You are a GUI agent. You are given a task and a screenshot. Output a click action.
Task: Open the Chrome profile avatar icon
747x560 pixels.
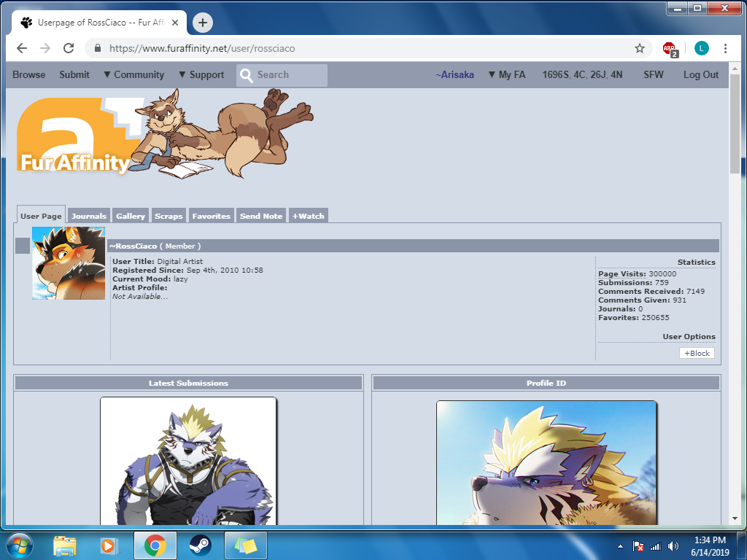[x=701, y=48]
